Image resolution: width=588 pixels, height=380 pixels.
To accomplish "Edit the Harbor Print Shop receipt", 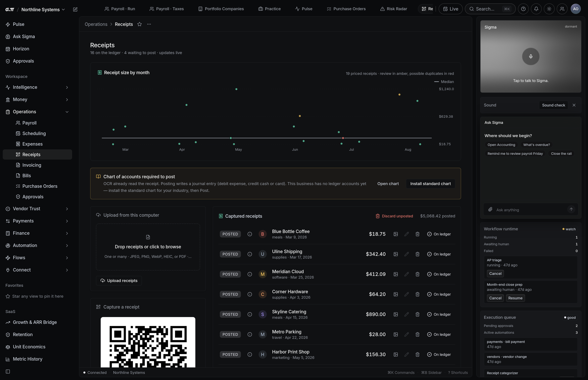I will tap(407, 355).
